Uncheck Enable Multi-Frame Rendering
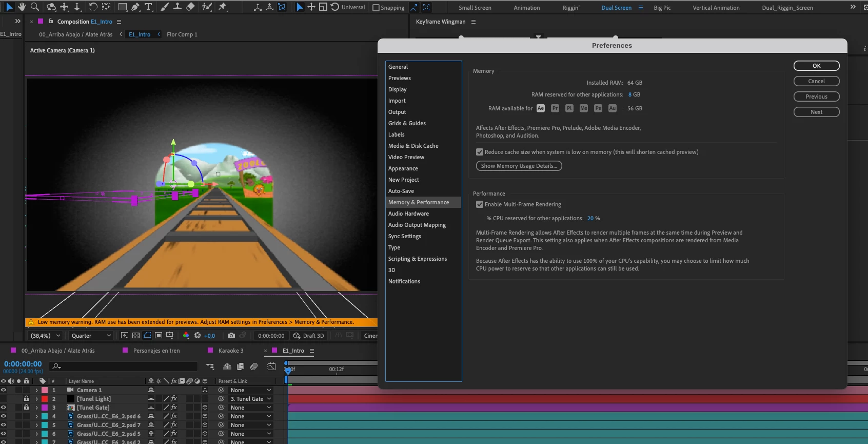This screenshot has height=444, width=868. coord(480,204)
